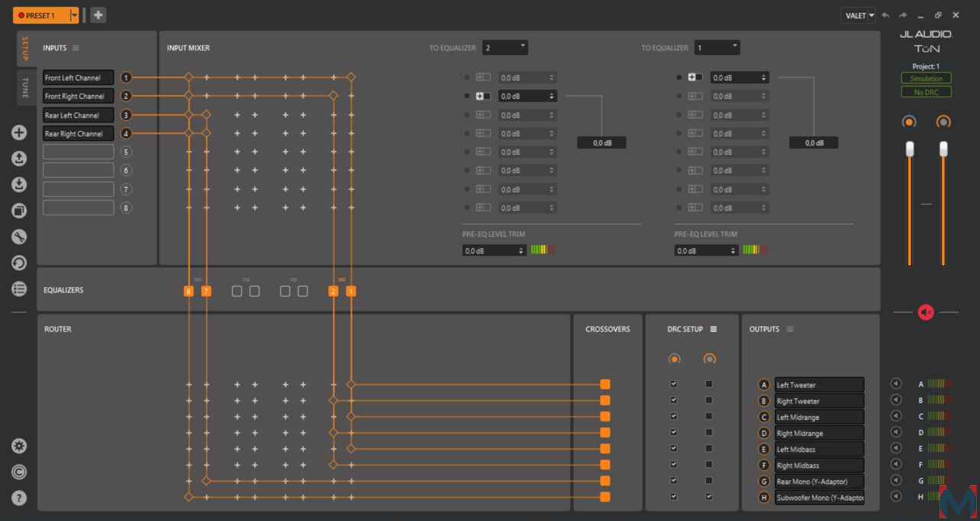This screenshot has width=980, height=521.
Task: Click the redo arrow beside VALET
Action: click(903, 15)
